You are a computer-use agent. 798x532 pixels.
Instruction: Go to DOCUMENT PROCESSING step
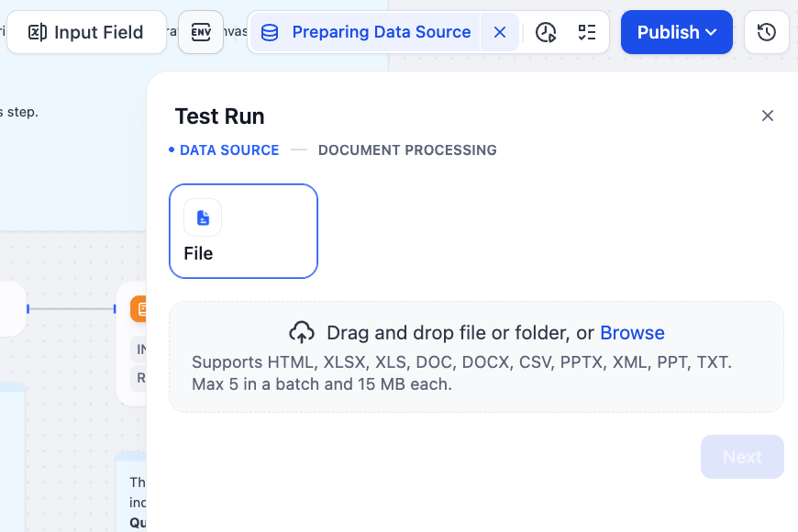[407, 150]
